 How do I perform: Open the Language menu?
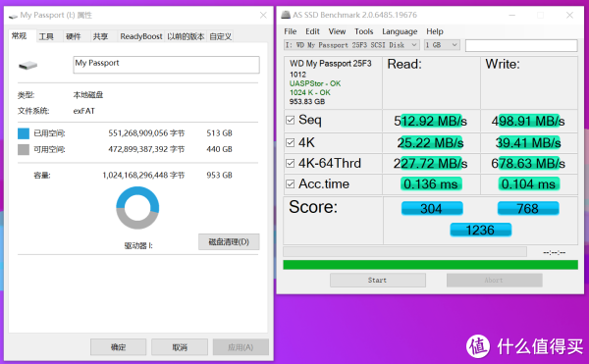400,31
